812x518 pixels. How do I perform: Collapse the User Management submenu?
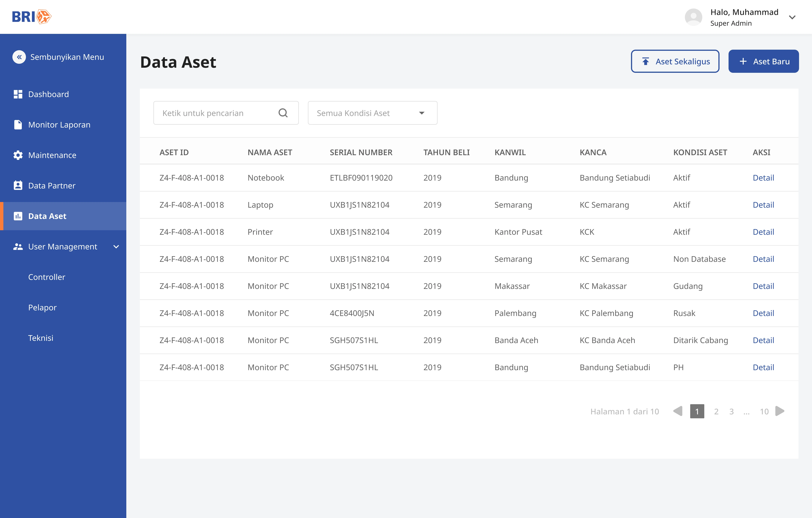click(116, 247)
